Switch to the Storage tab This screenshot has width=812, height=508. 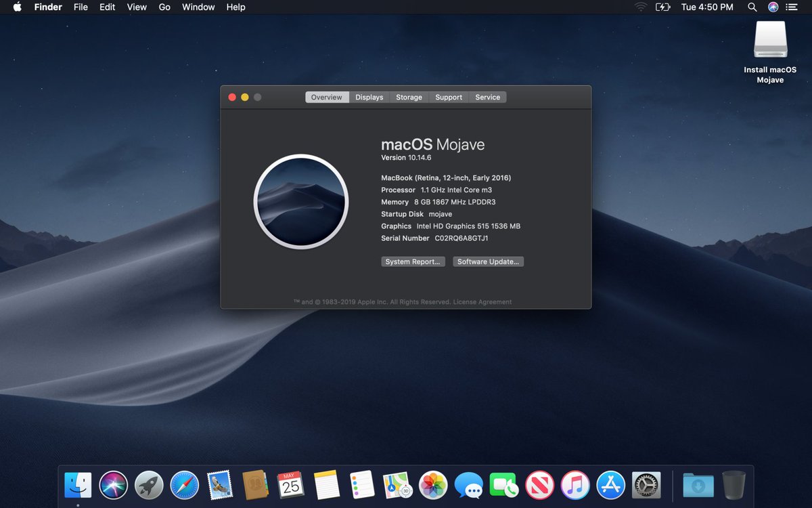(409, 97)
